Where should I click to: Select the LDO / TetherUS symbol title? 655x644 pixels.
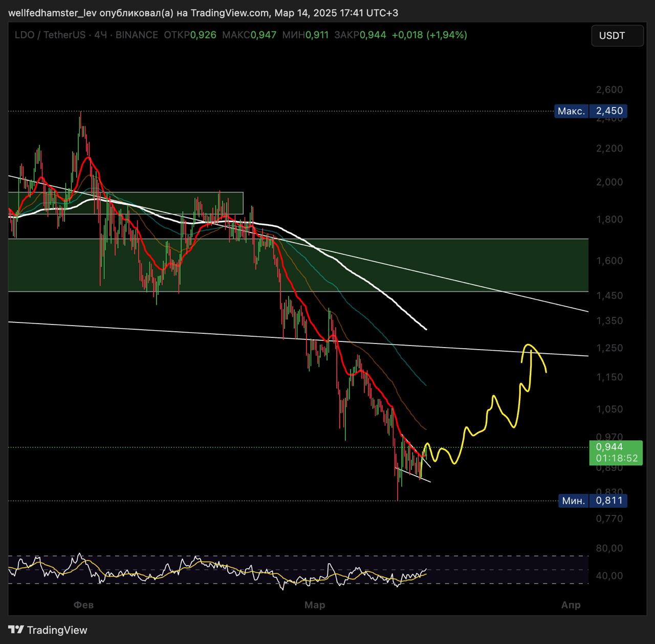point(50,35)
